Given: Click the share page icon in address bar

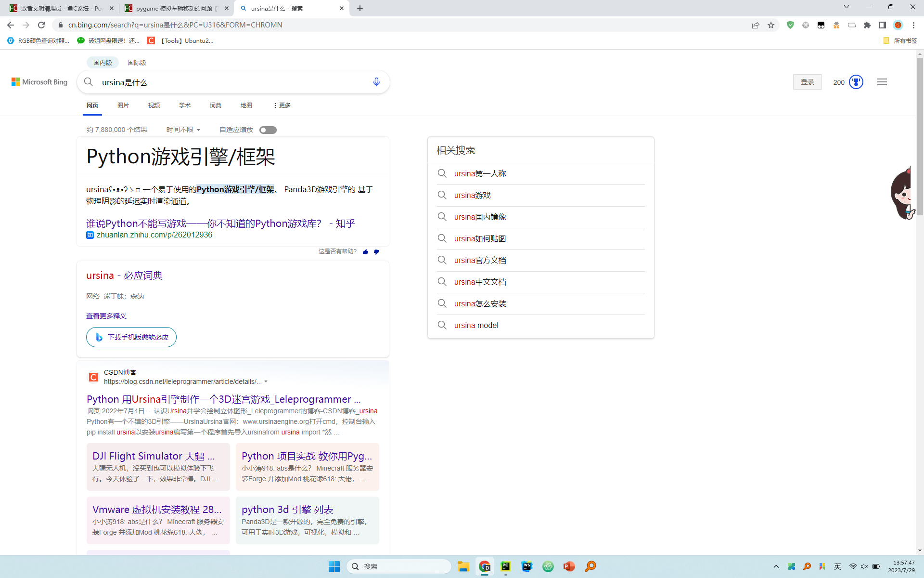Looking at the screenshot, I should pos(756,25).
